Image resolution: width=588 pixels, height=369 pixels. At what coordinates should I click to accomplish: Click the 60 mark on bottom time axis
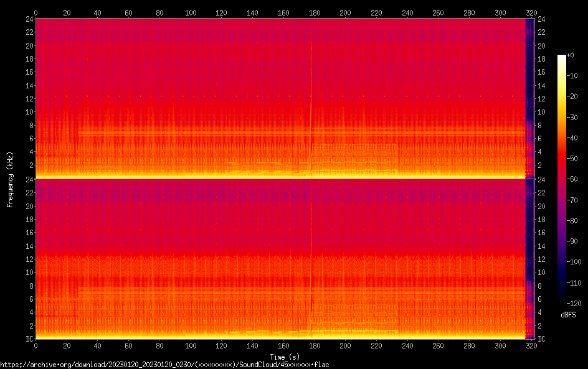point(128,345)
